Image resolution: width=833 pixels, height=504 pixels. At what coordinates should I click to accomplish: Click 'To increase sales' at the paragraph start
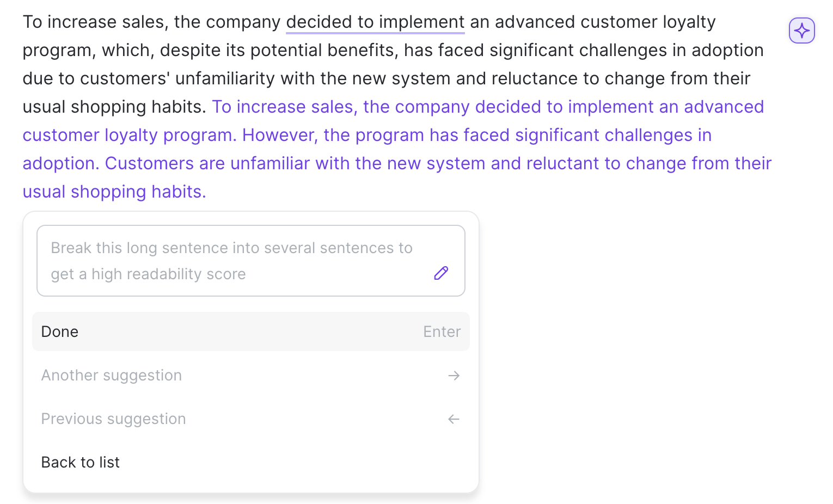[x=95, y=22]
